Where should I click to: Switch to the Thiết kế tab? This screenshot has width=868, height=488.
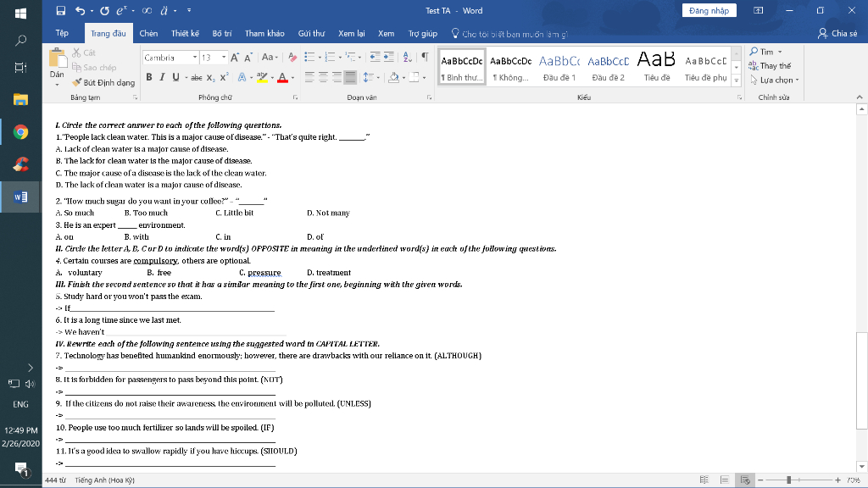(x=185, y=33)
